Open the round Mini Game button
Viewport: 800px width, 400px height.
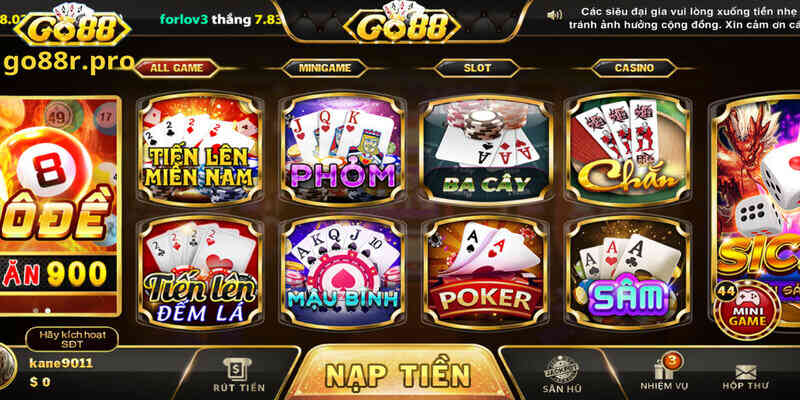(x=747, y=309)
